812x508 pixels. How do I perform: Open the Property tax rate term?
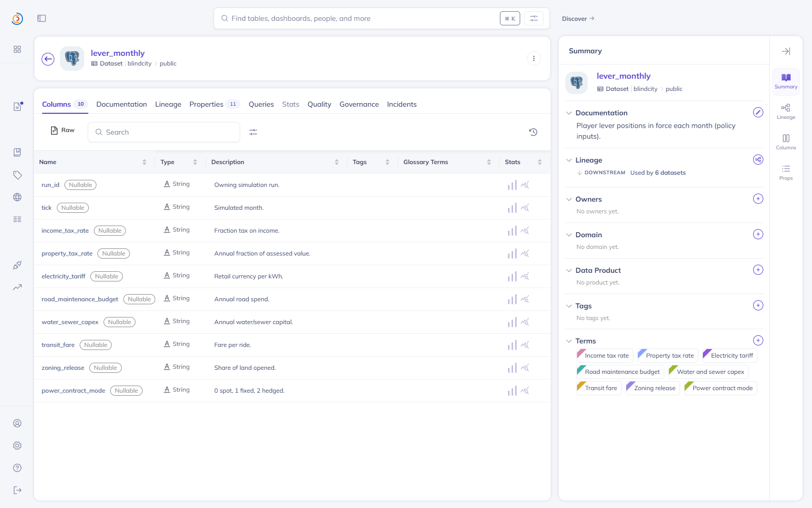[x=668, y=356]
